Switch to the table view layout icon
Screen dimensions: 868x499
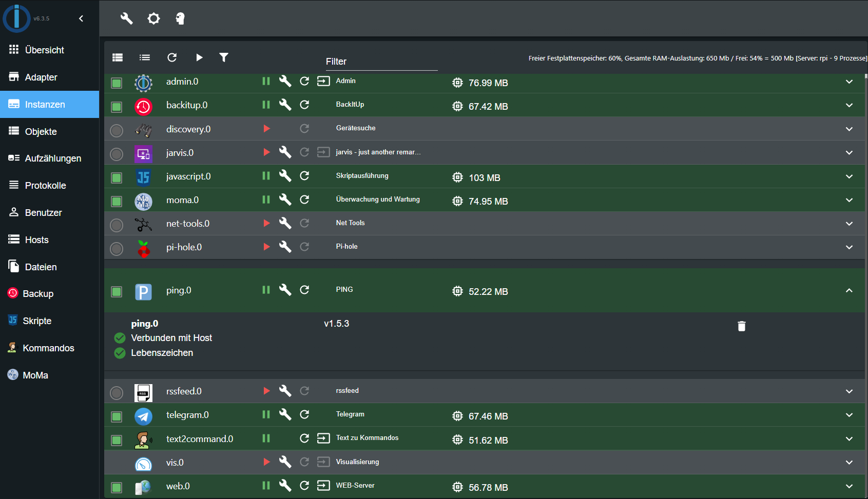click(118, 57)
